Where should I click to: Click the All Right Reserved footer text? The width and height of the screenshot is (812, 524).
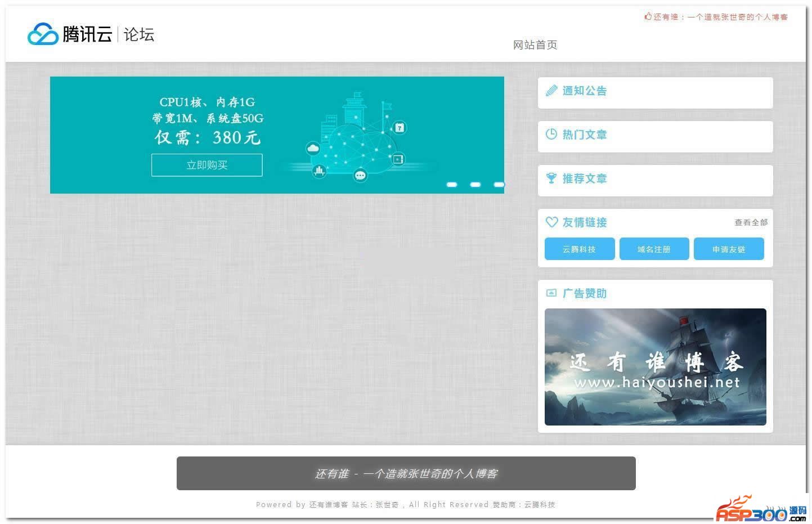tap(449, 504)
